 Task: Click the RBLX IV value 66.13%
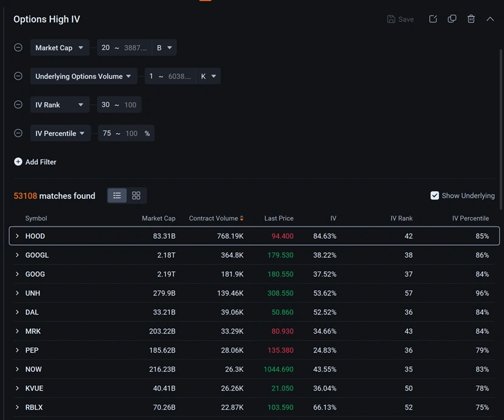[x=325, y=407]
